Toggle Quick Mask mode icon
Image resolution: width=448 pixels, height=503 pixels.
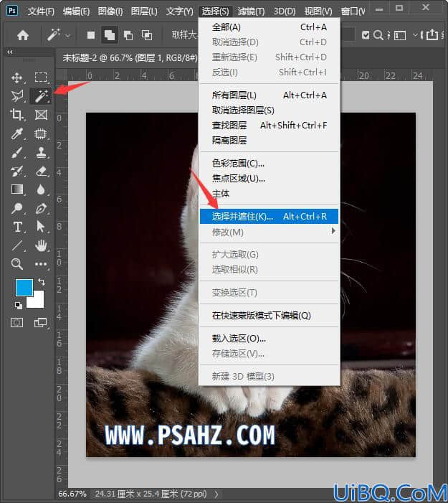16,322
